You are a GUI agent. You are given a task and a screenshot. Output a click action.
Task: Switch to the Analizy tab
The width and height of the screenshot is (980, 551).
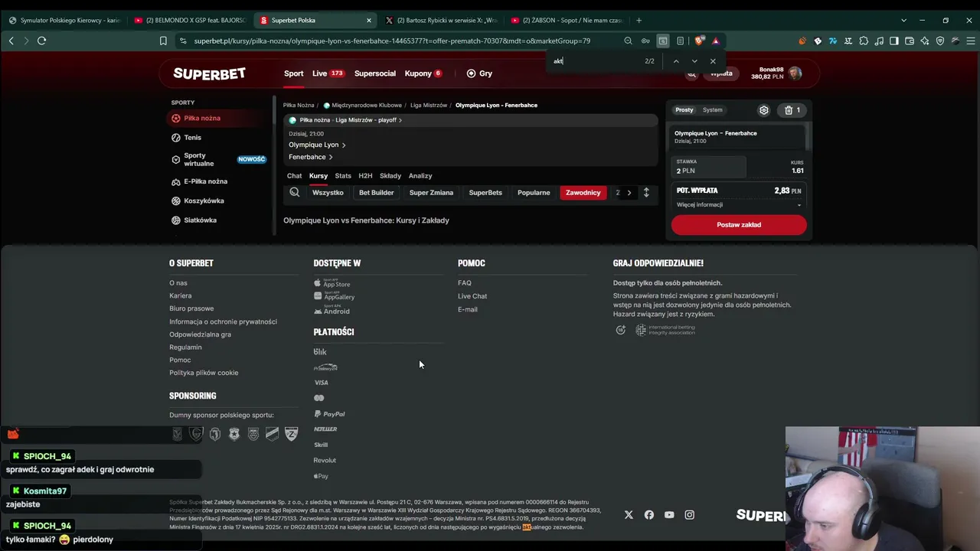point(420,176)
